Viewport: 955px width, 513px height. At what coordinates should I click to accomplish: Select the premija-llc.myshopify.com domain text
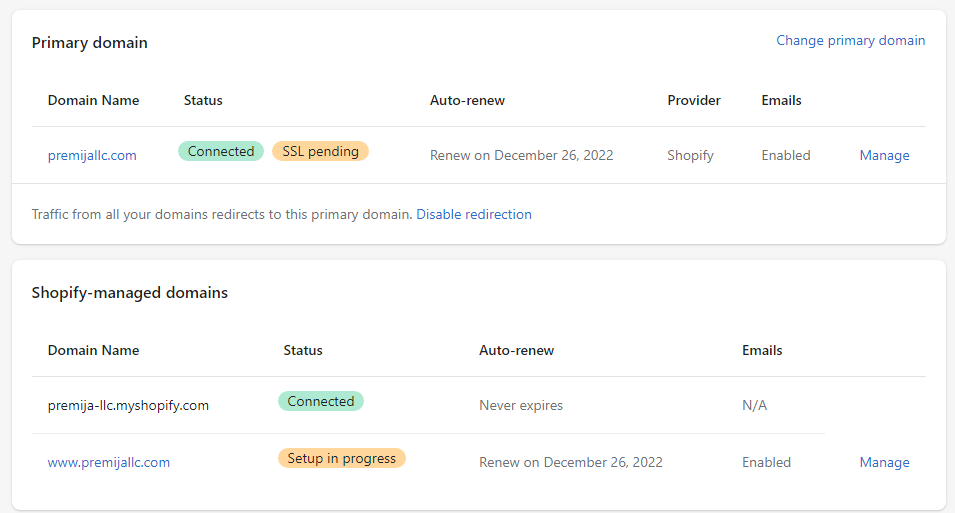[128, 406]
